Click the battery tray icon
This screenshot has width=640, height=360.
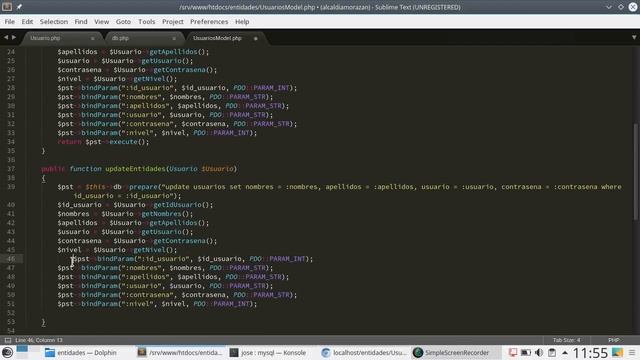point(526,352)
